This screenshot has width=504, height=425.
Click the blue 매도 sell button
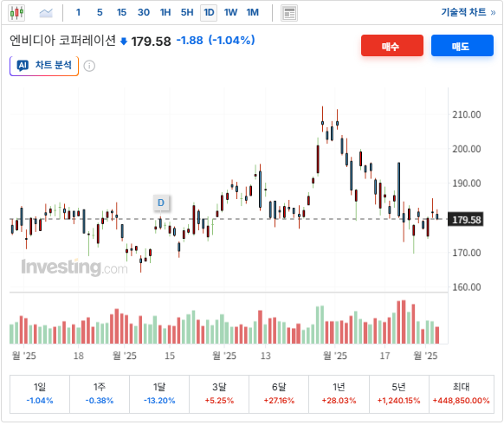coord(462,46)
